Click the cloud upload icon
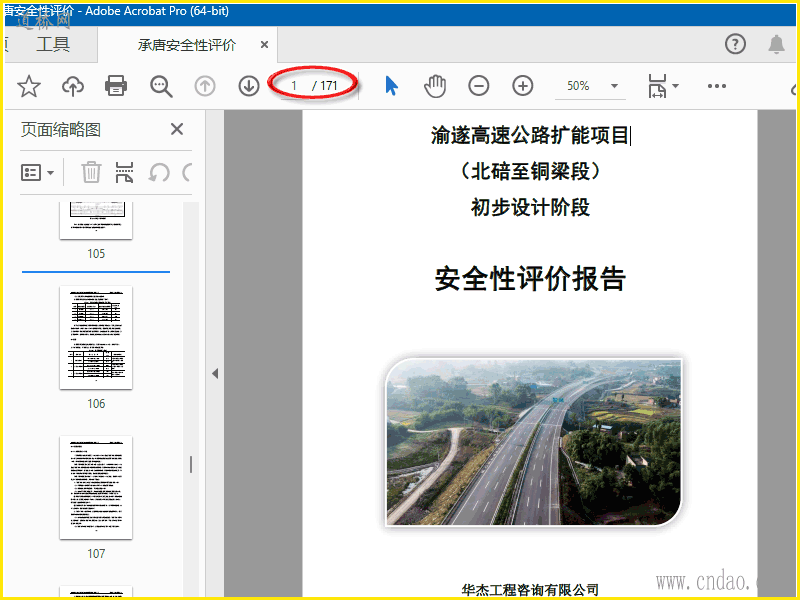The height and width of the screenshot is (600, 800). click(73, 86)
